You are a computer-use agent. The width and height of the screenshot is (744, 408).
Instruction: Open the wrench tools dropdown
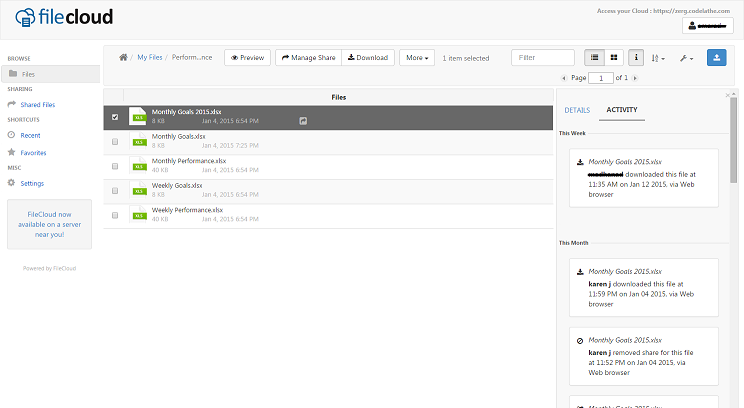pyautogui.click(x=686, y=58)
